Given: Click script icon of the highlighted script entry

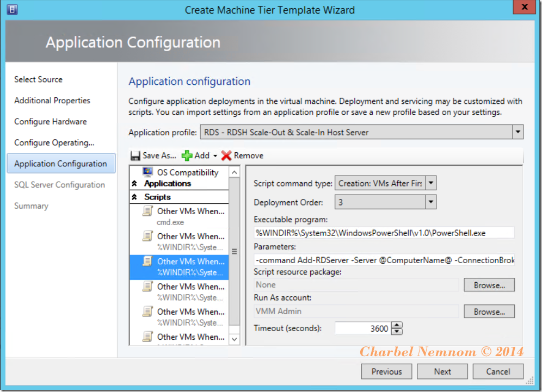Looking at the screenshot, I should coord(147,261).
